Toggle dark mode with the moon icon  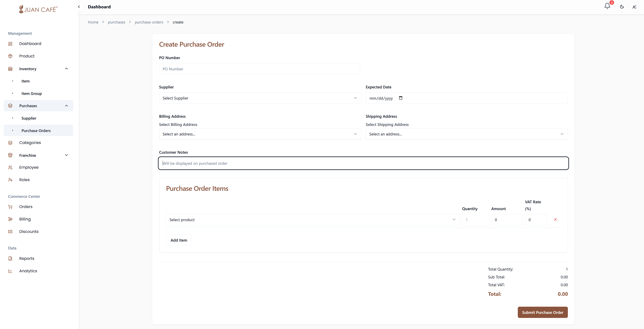coord(622,7)
